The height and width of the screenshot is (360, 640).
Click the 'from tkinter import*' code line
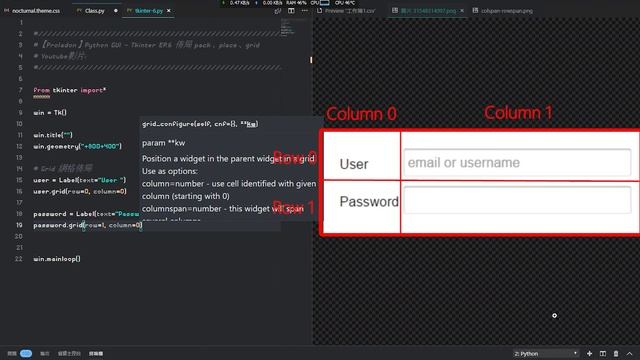pyautogui.click(x=70, y=90)
